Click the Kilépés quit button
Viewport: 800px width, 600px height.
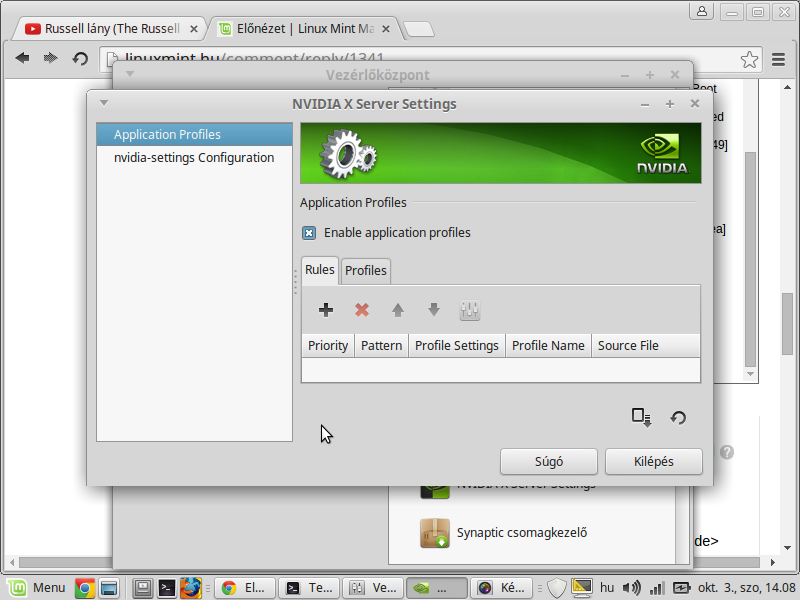[x=654, y=461]
